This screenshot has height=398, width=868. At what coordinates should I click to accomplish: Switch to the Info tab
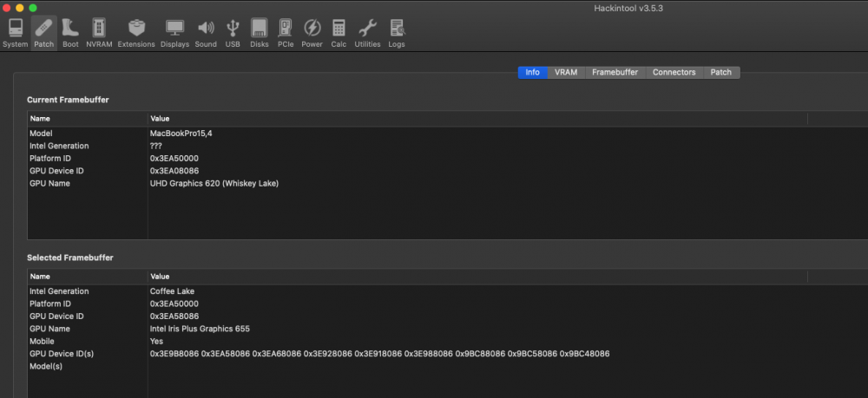coord(533,73)
